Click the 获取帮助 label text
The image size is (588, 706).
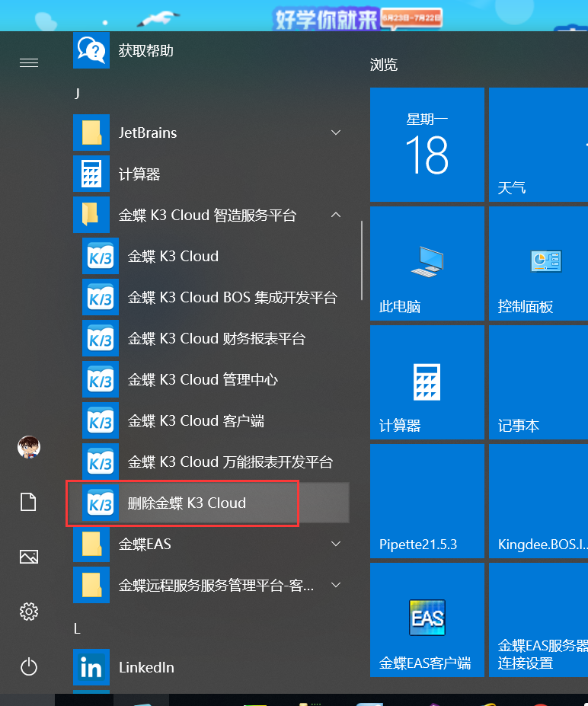click(146, 50)
